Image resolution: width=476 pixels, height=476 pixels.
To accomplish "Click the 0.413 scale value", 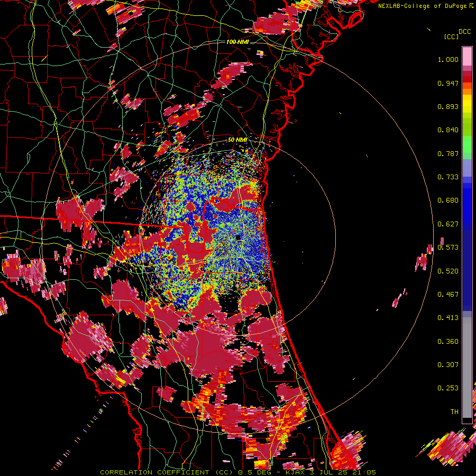I will click(x=448, y=318).
